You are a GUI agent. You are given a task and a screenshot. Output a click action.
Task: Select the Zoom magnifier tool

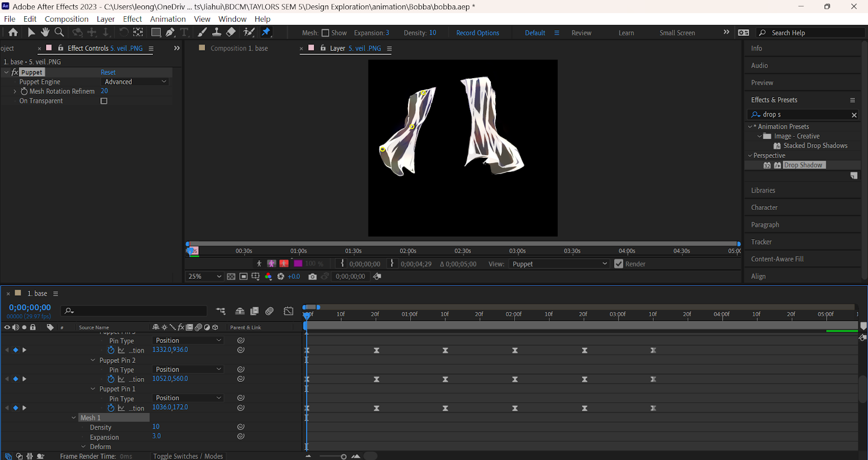[x=59, y=33]
